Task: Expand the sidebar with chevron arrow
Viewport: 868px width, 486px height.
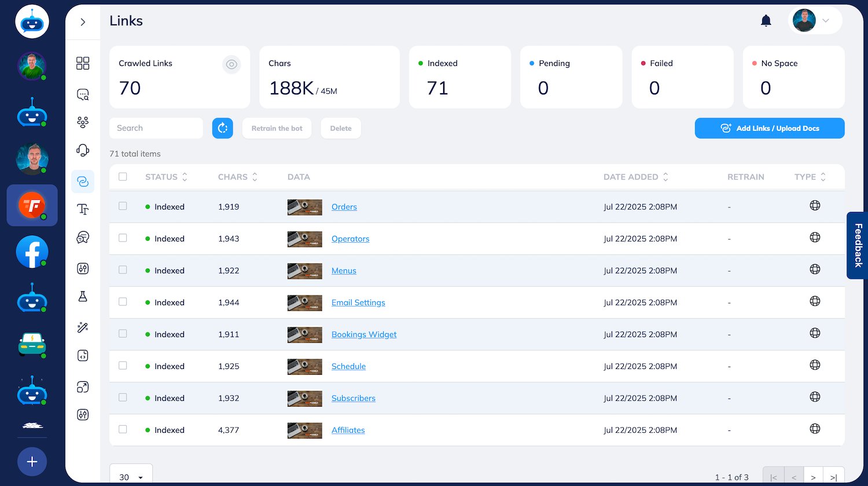Action: 83,22
